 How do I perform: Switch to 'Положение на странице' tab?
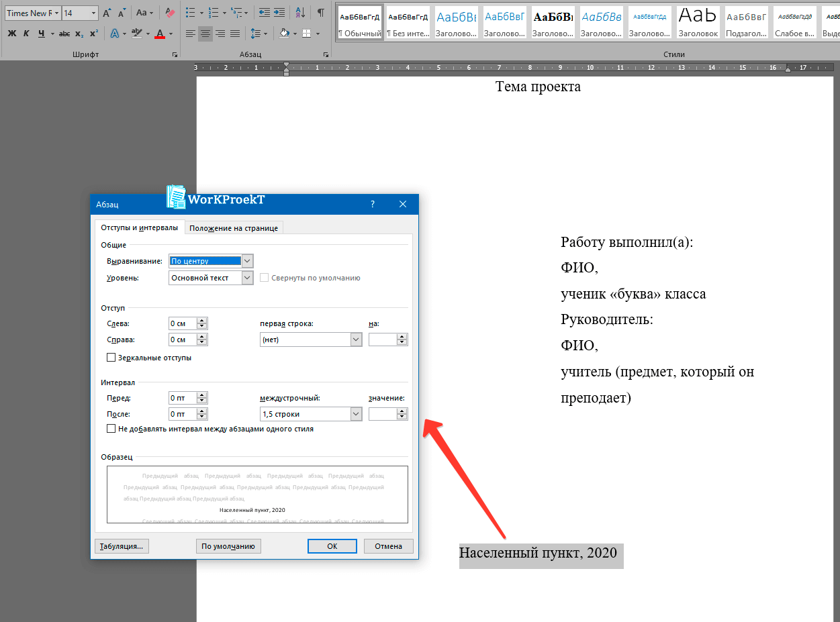pyautogui.click(x=233, y=228)
